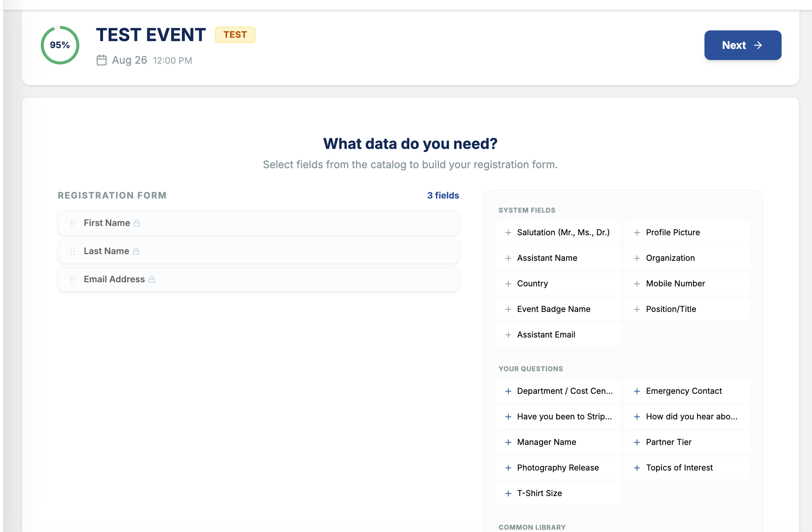Viewport: 812px width, 532px height.
Task: Add Assistant Email field
Action: [558, 335]
